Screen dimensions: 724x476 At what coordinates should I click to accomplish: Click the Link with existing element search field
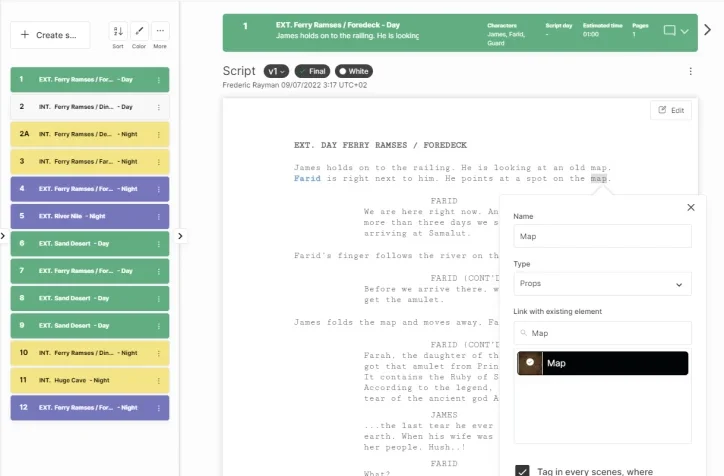(x=602, y=333)
